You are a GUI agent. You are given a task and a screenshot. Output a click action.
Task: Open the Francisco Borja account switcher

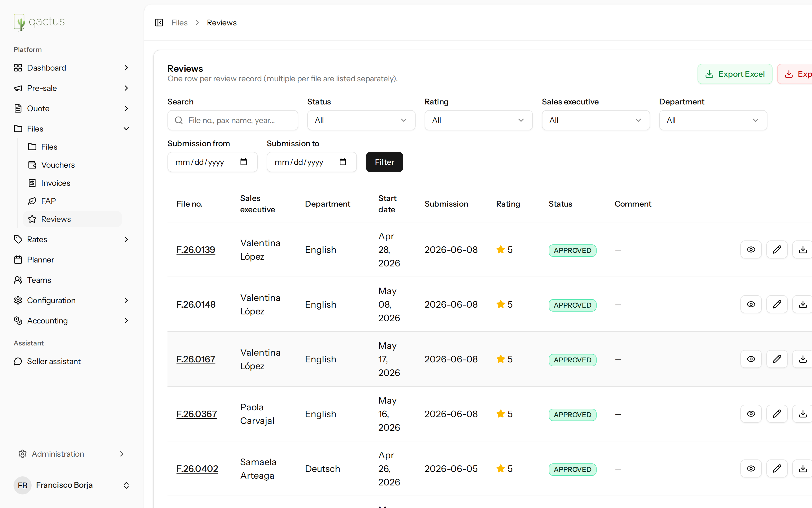pos(72,485)
